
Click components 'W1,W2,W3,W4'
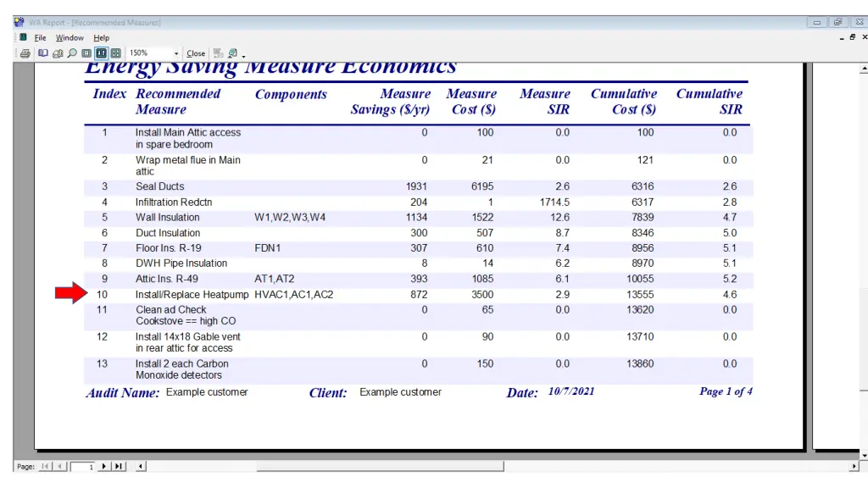pos(290,218)
